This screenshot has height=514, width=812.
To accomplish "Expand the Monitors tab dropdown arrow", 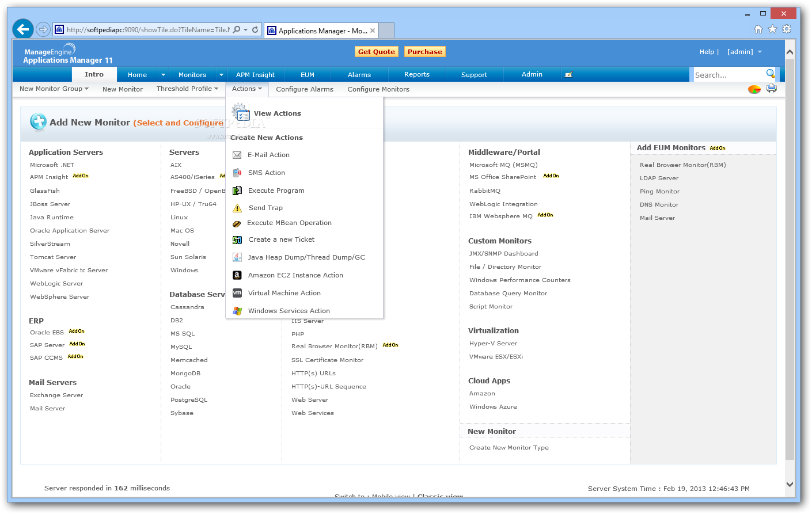I will coord(221,75).
